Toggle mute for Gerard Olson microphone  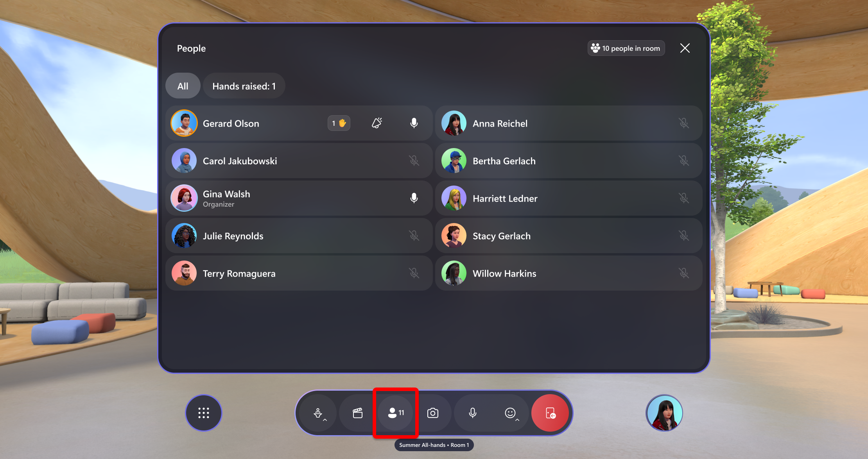click(415, 123)
